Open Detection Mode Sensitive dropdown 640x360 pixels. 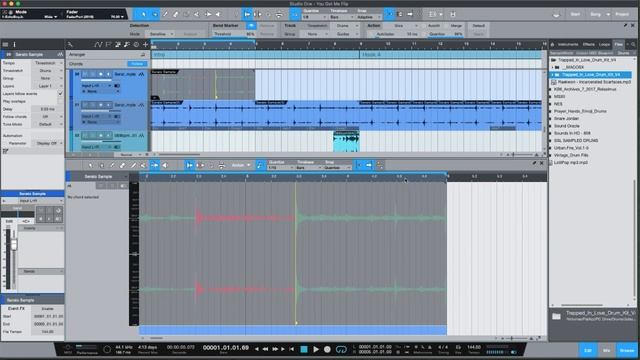160,34
